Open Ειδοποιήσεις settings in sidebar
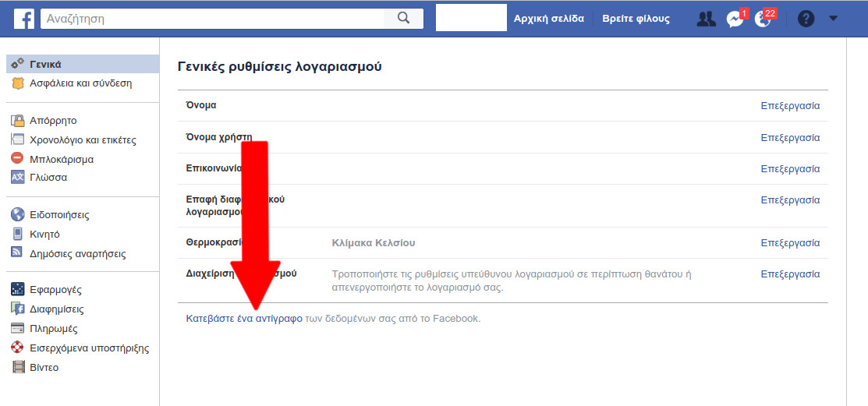The height and width of the screenshot is (406, 868). click(59, 215)
